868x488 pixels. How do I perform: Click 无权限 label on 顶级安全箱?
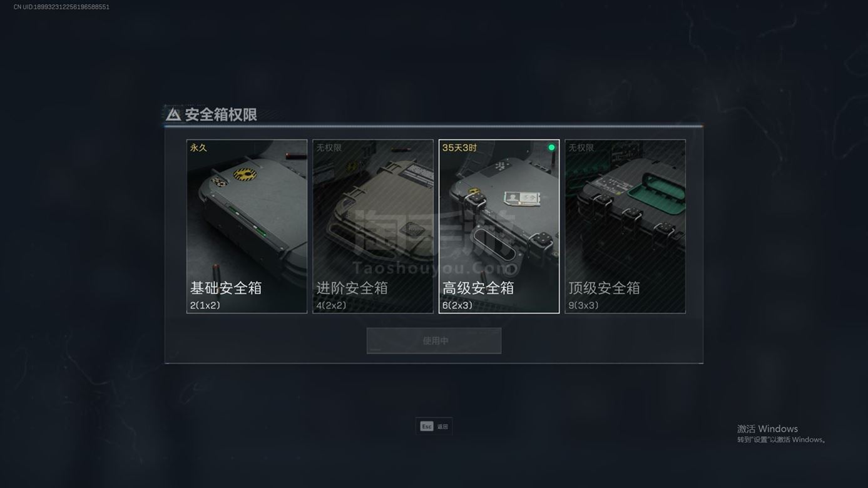(581, 148)
